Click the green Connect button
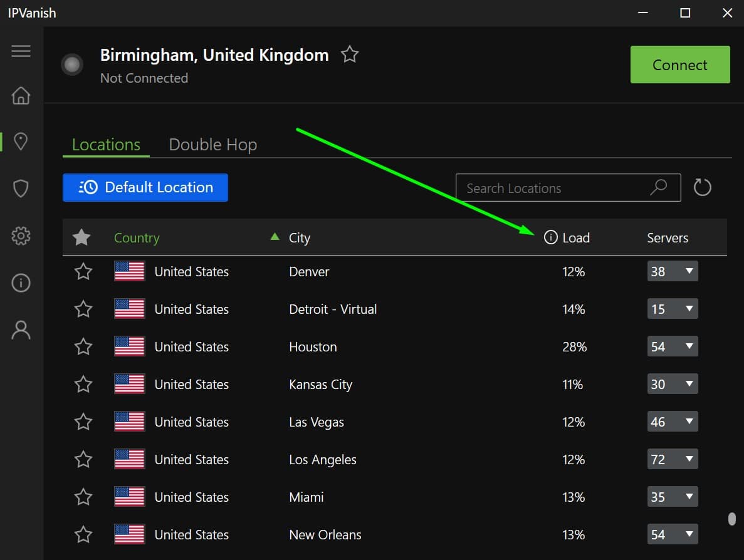 680,65
